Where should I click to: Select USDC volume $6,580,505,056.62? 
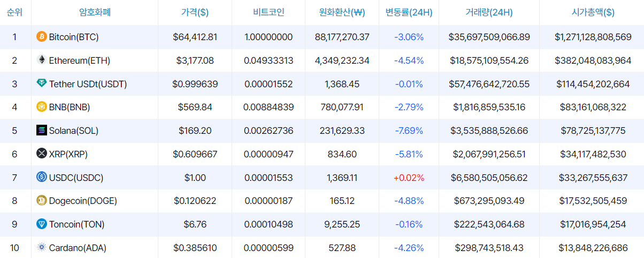(x=489, y=178)
